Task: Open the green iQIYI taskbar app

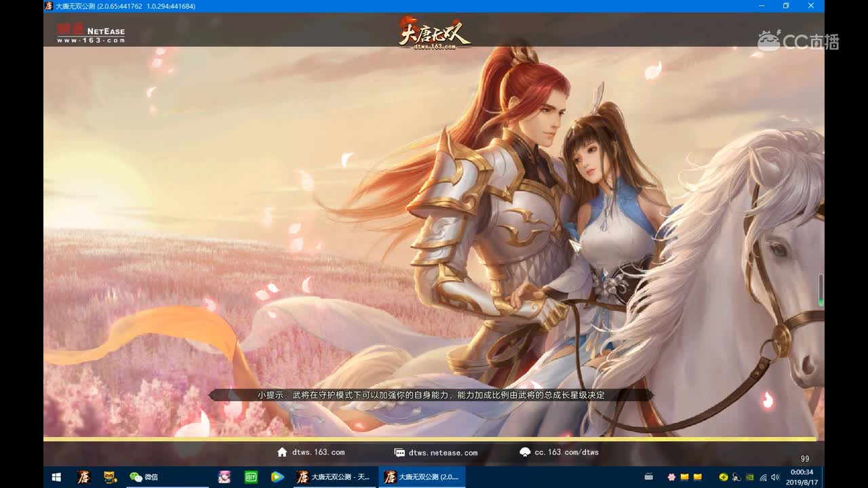Action: [251, 477]
